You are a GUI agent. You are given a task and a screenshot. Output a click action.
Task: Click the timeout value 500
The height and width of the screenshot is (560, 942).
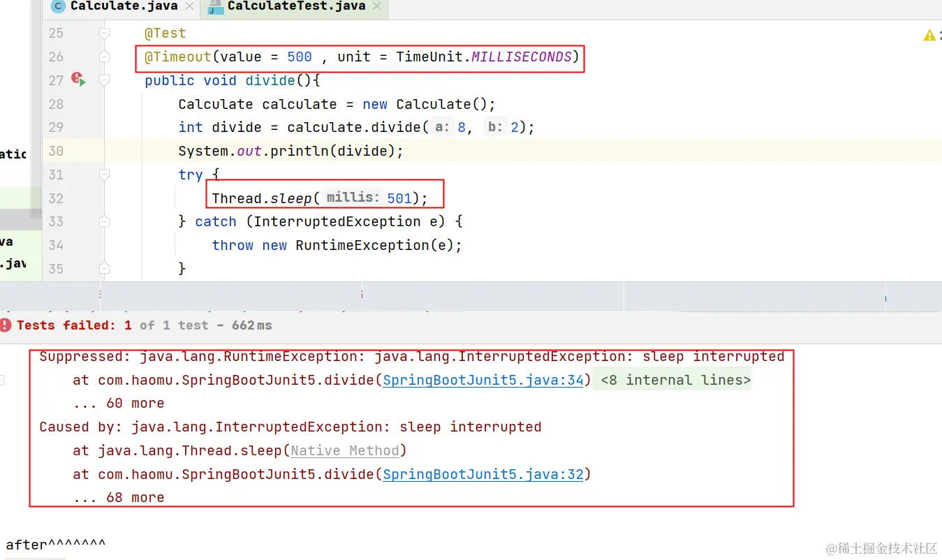click(x=300, y=57)
